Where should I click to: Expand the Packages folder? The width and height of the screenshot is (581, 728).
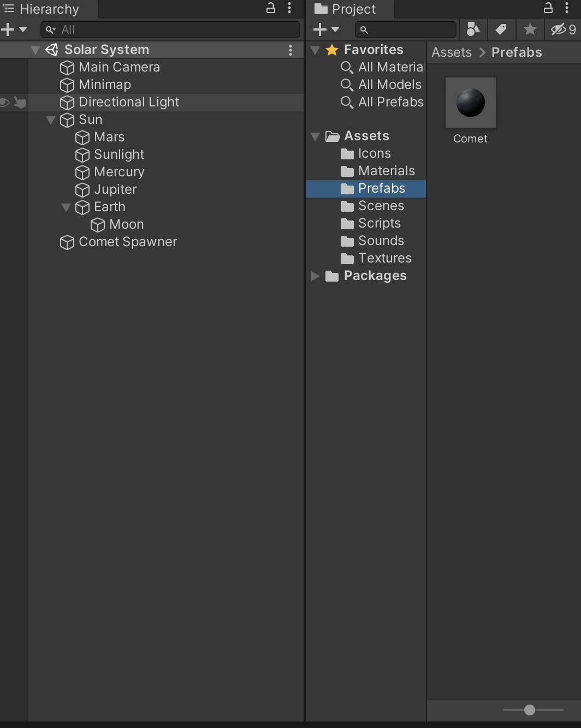315,276
